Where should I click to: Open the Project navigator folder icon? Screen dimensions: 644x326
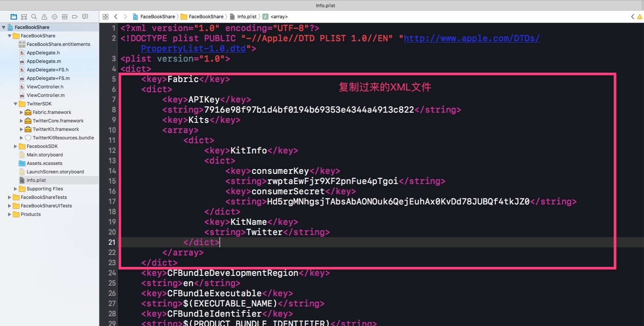pyautogui.click(x=14, y=17)
